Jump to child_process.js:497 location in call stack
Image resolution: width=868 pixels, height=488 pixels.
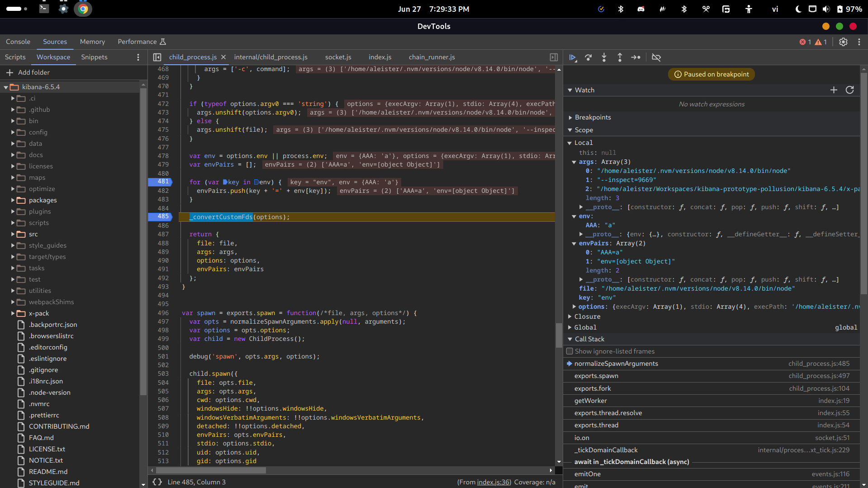point(819,376)
